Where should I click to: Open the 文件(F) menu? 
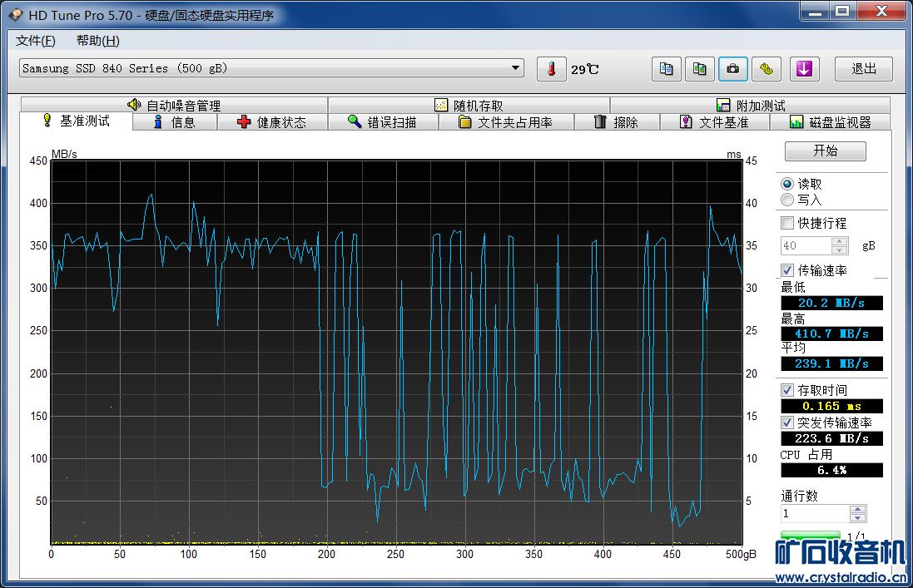click(x=36, y=41)
